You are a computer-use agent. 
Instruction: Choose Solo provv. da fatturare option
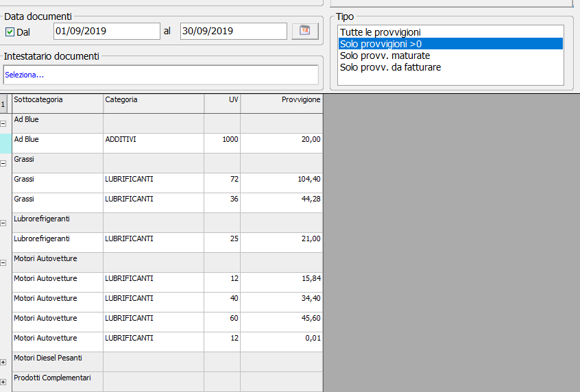click(x=450, y=67)
